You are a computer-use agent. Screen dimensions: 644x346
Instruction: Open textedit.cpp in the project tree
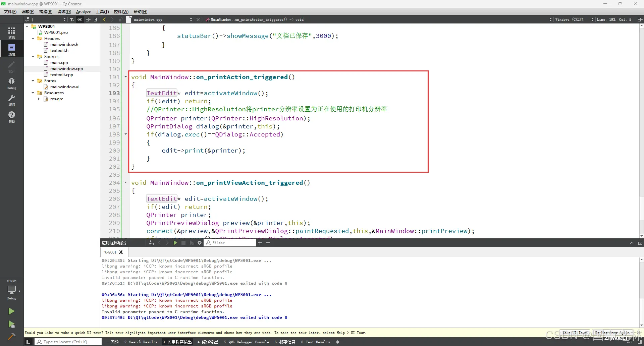click(x=61, y=75)
